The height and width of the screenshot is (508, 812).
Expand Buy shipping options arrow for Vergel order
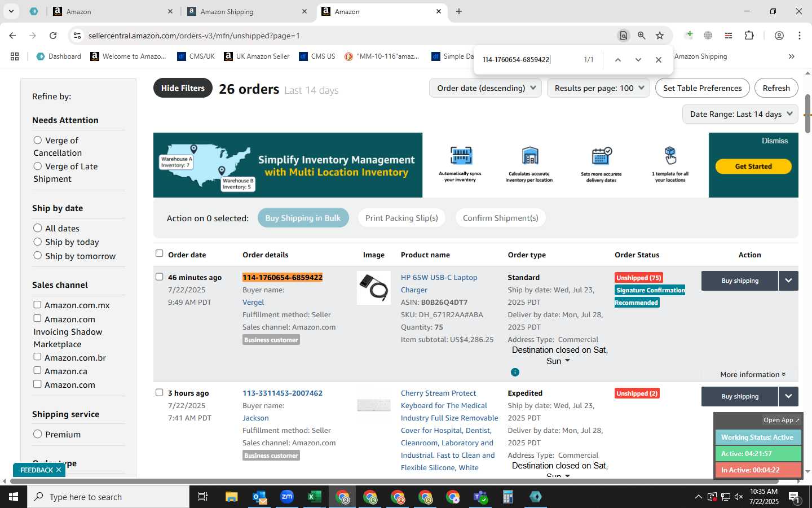point(788,281)
